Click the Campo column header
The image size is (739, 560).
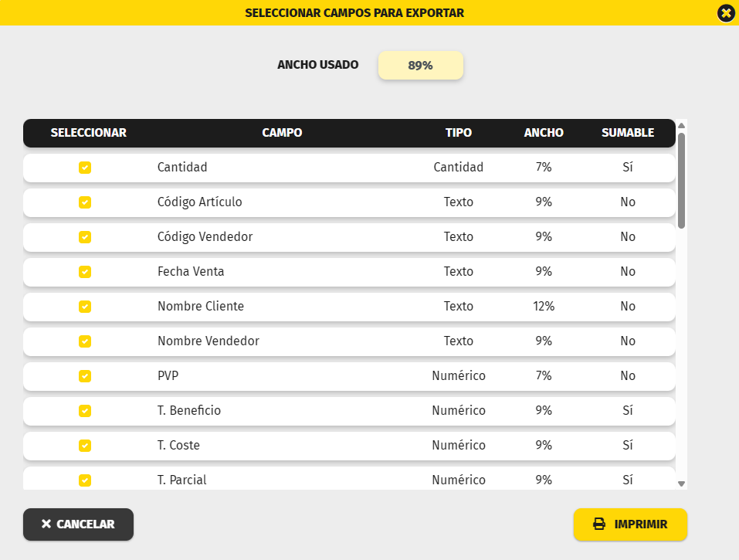tap(282, 133)
